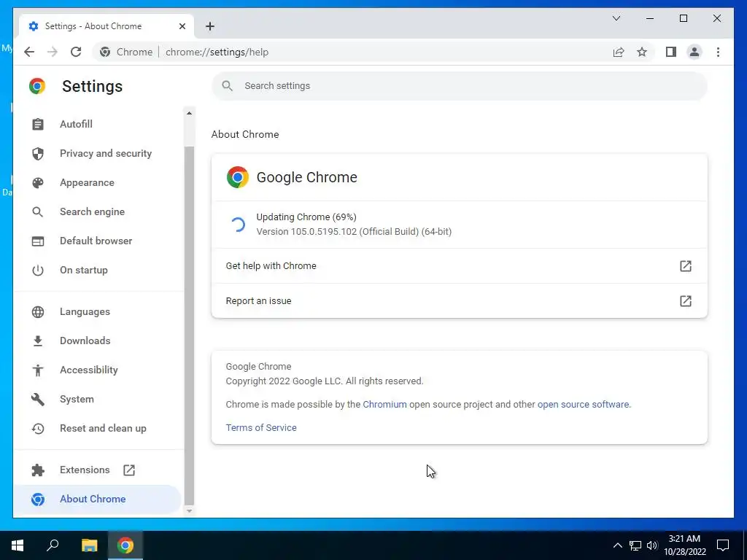Reload the page with the refresh icon

click(x=76, y=52)
